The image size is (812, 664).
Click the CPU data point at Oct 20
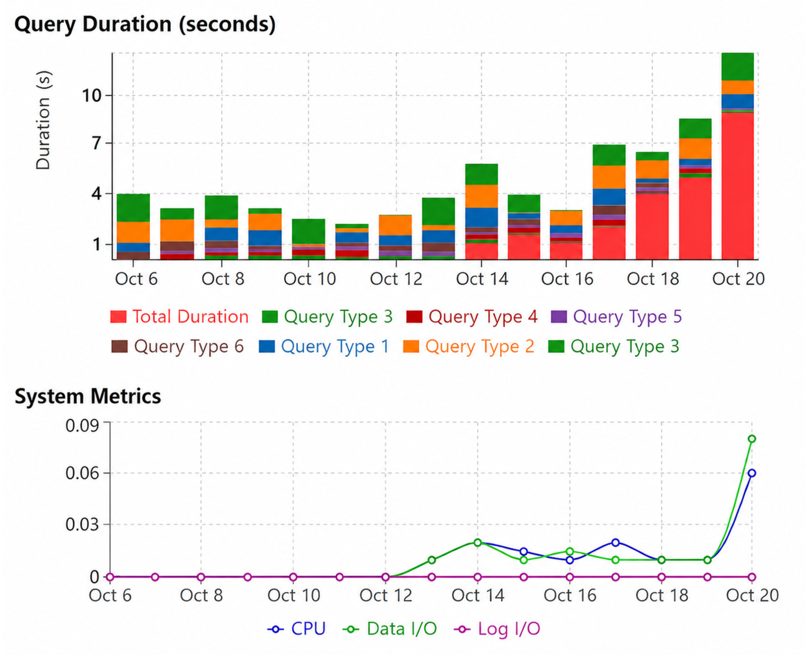coord(752,473)
